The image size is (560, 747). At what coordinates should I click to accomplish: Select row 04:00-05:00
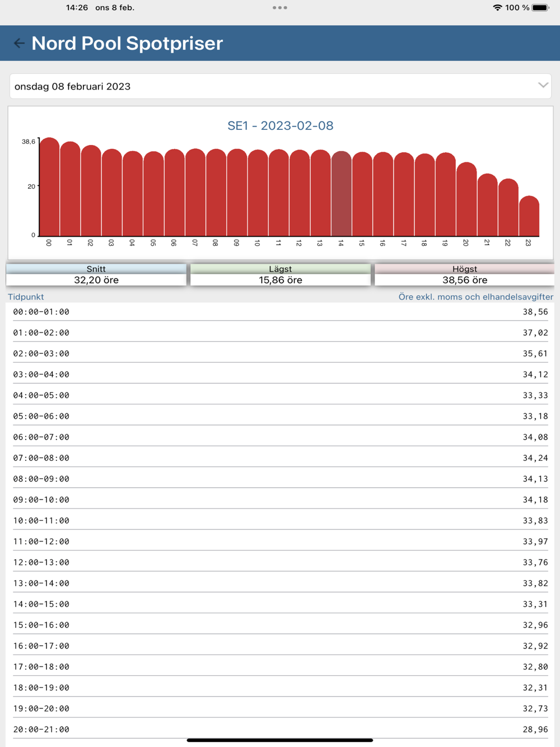tap(280, 395)
